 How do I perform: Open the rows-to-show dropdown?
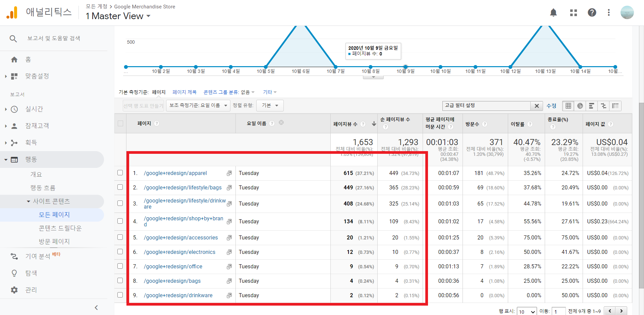[x=527, y=312]
